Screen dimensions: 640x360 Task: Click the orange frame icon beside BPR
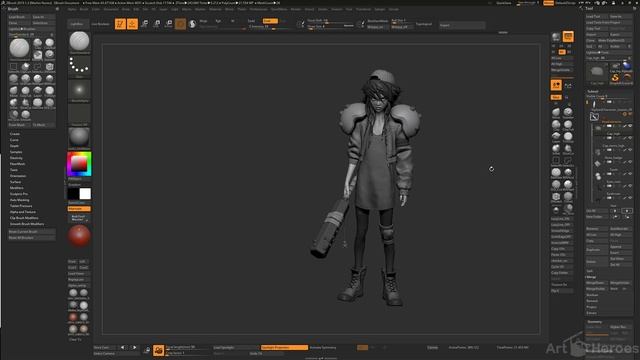point(568,37)
